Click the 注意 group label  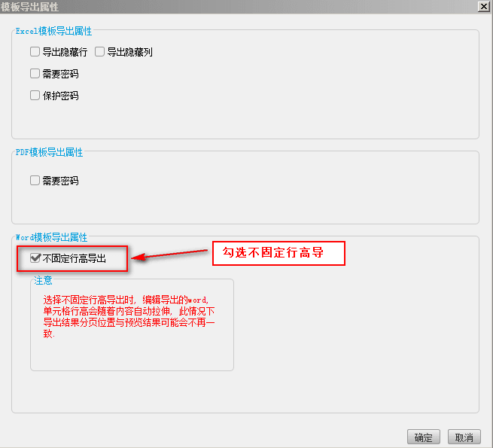[x=43, y=280]
